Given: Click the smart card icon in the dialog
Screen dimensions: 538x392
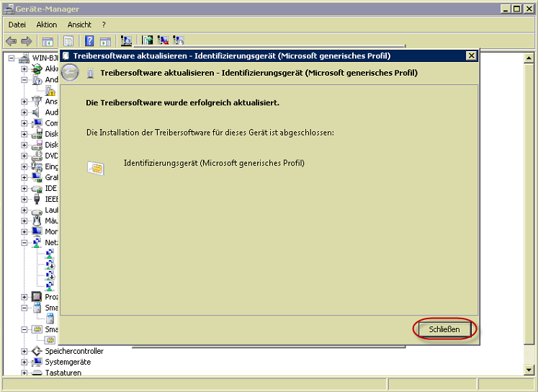Looking at the screenshot, I should 94,167.
